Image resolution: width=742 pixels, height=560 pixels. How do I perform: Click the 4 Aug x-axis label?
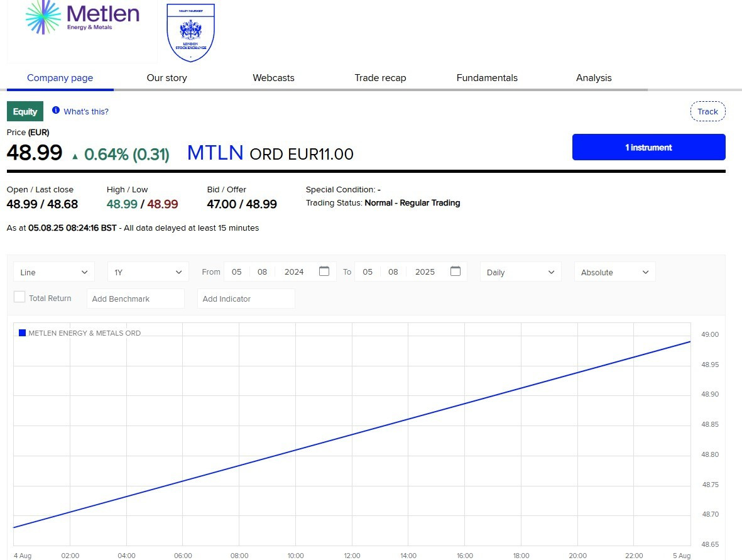pos(23,555)
